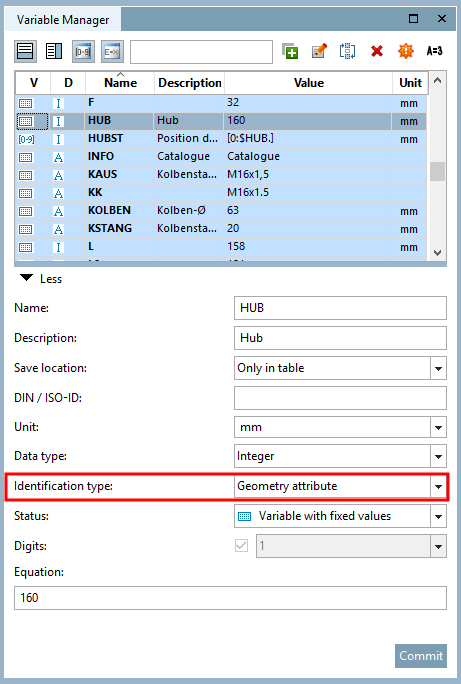Open the Identification type dropdown
The height and width of the screenshot is (684, 461).
pos(438,486)
